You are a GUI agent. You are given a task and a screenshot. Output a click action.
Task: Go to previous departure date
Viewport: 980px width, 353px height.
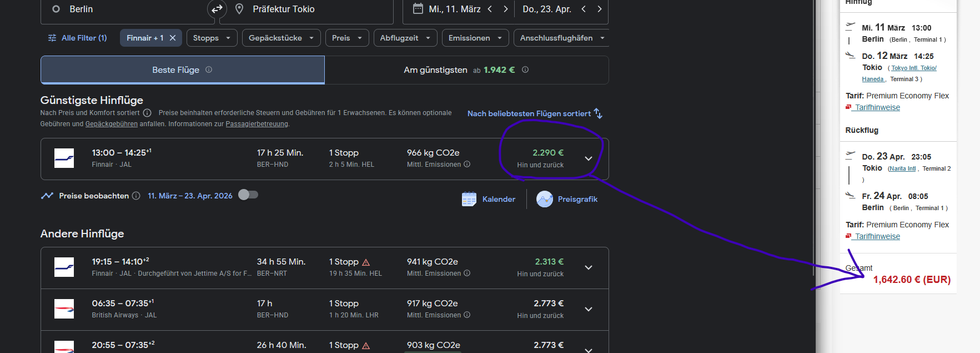tap(490, 9)
